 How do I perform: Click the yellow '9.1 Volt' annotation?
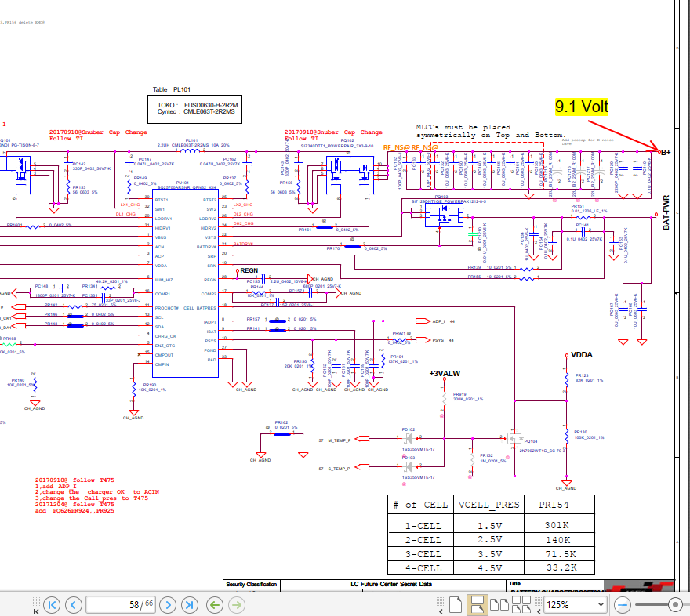point(581,107)
